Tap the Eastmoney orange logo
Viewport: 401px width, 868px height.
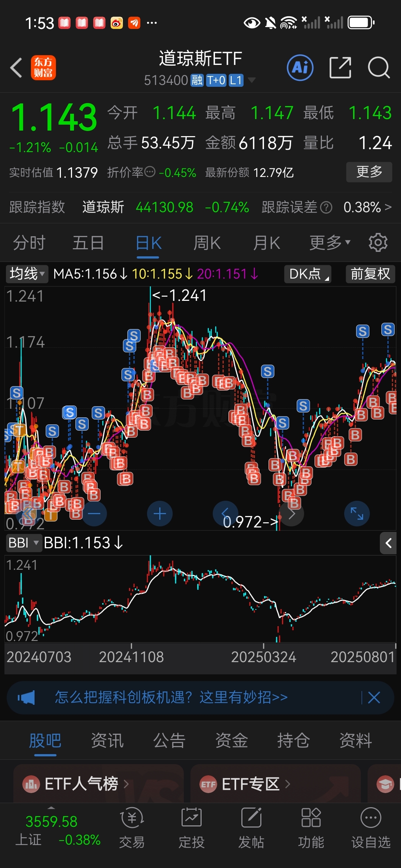pos(43,68)
